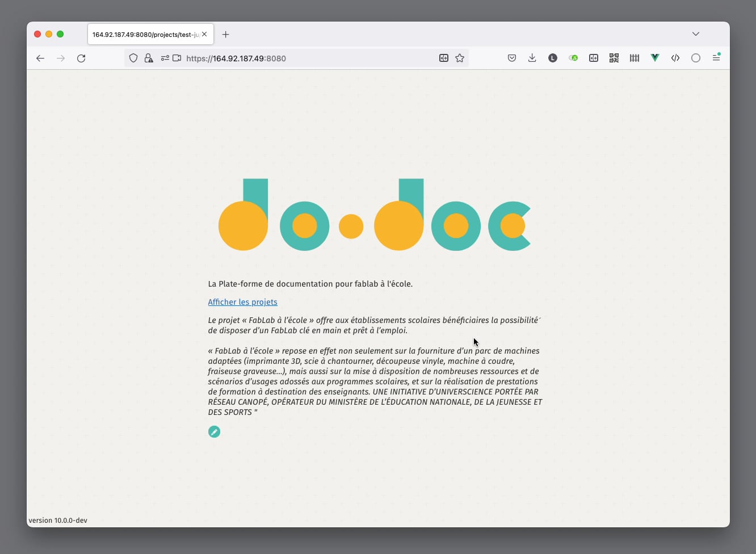Open the Pocket save icon
The width and height of the screenshot is (756, 554).
(x=512, y=58)
